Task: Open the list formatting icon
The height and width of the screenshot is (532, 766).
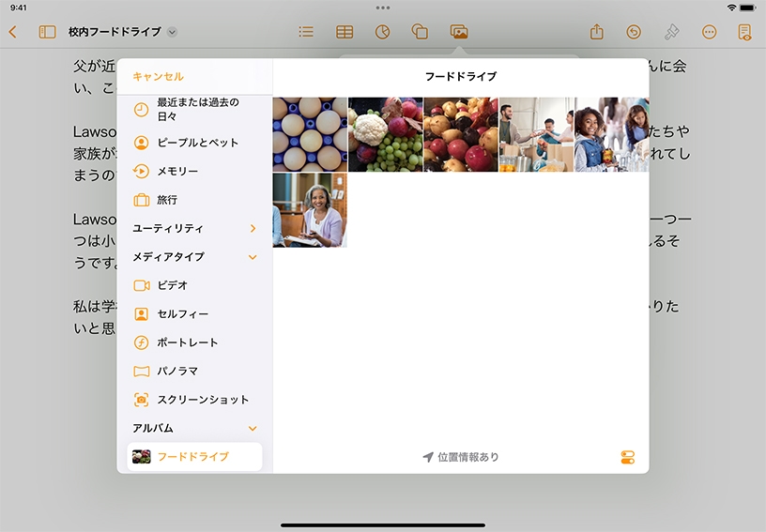Action: pyautogui.click(x=306, y=32)
